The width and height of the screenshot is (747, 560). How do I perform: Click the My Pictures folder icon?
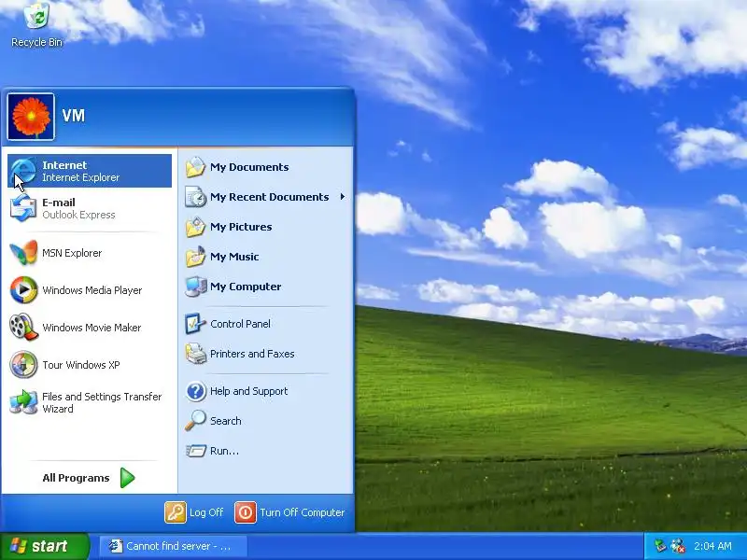coord(195,227)
